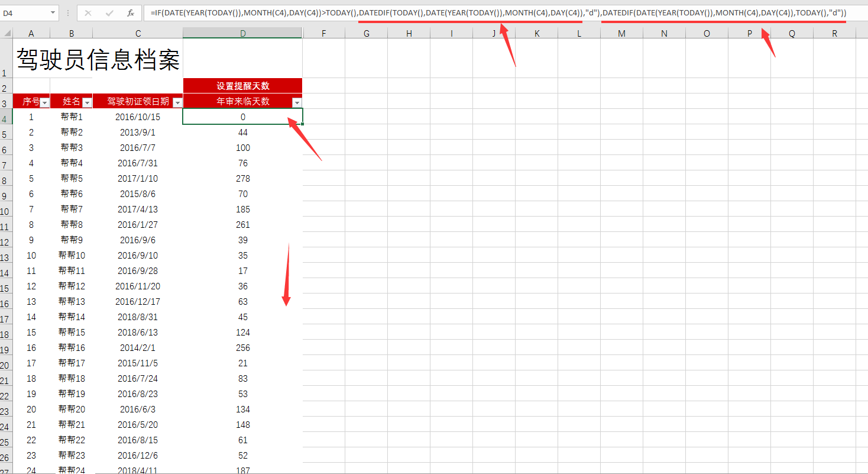The width and height of the screenshot is (868, 474).
Task: Click name cell 帮帮23
Action: [x=72, y=456]
